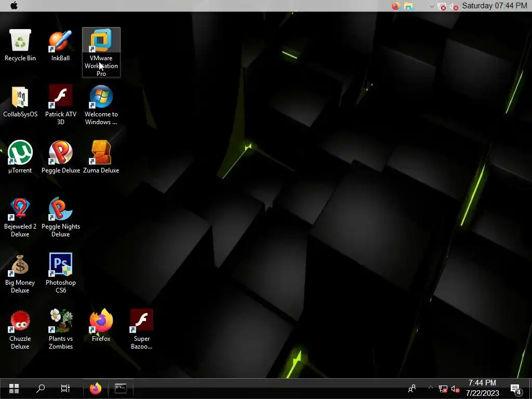
Task: Open the Big Money Deluxe shortcut
Action: click(x=20, y=273)
